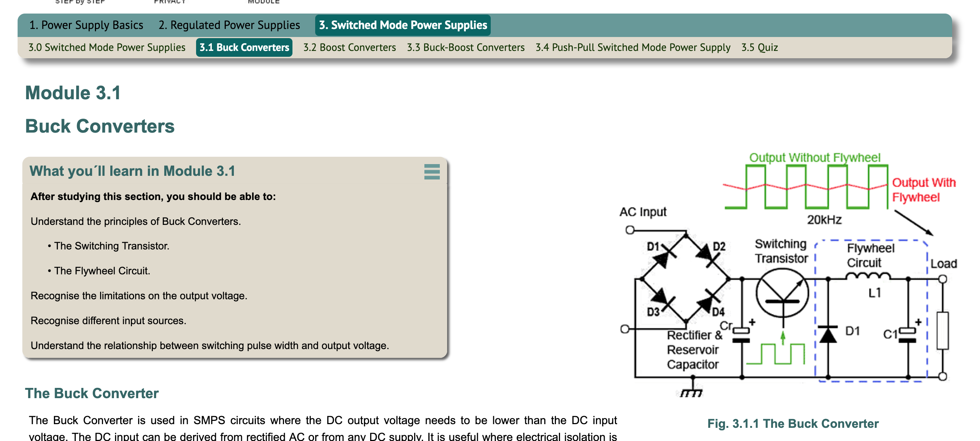Image resolution: width=980 pixels, height=441 pixels.
Task: Select the 3.1 Buck Converters submenu item
Action: [x=244, y=48]
